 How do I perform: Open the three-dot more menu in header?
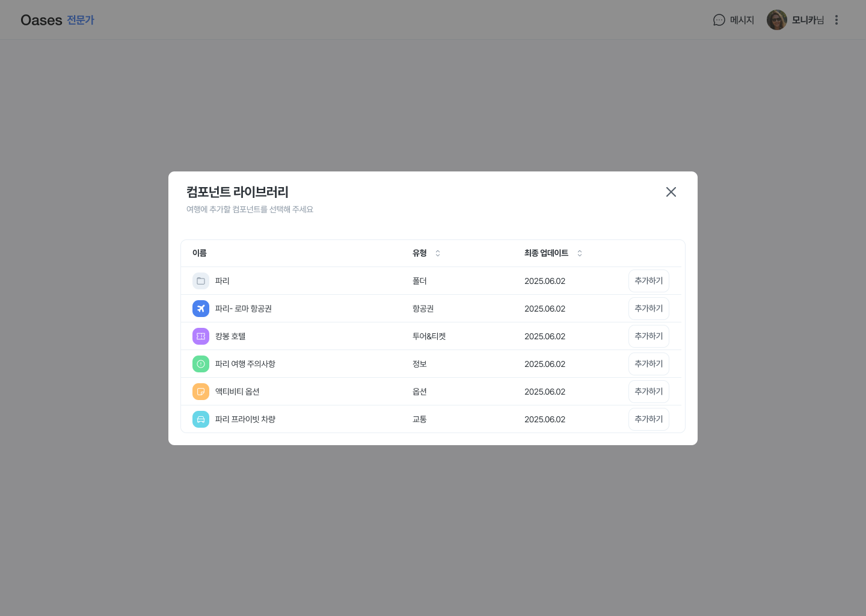pyautogui.click(x=836, y=20)
